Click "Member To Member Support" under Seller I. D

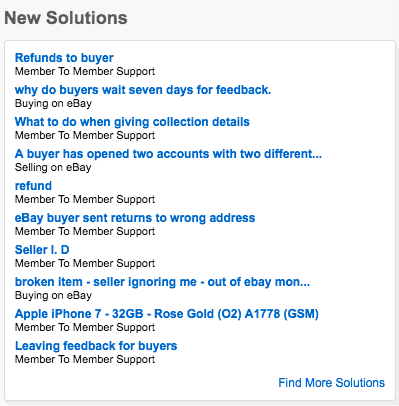[x=85, y=263]
